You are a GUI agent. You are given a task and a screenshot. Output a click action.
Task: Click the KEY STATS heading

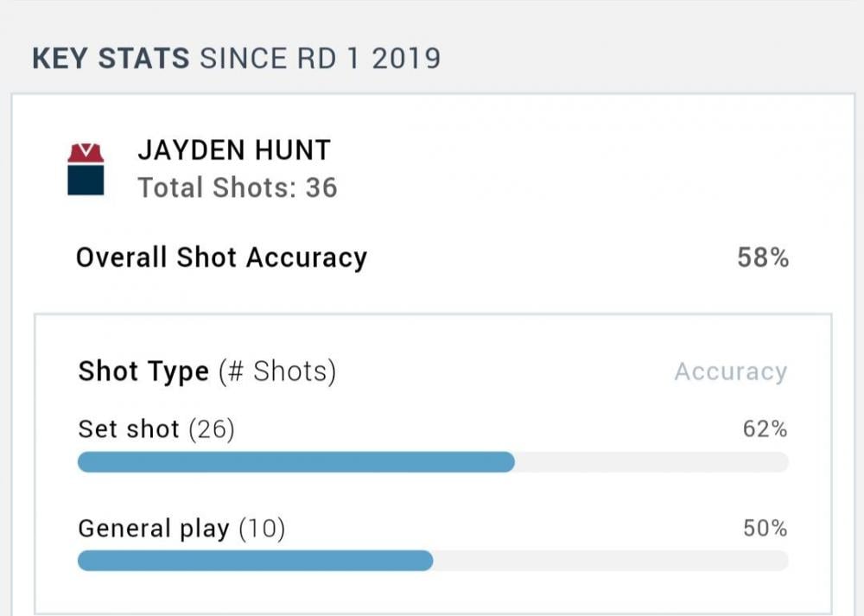coord(111,59)
